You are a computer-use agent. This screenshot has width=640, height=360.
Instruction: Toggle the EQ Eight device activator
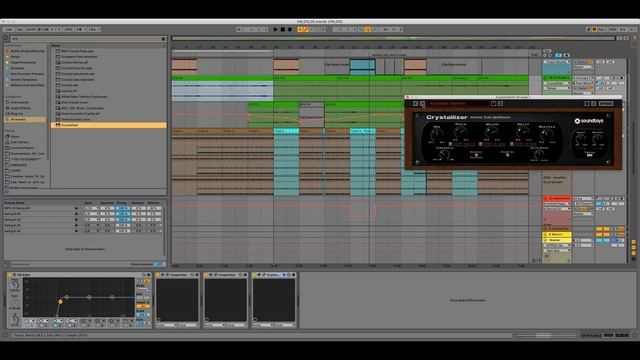point(10,275)
